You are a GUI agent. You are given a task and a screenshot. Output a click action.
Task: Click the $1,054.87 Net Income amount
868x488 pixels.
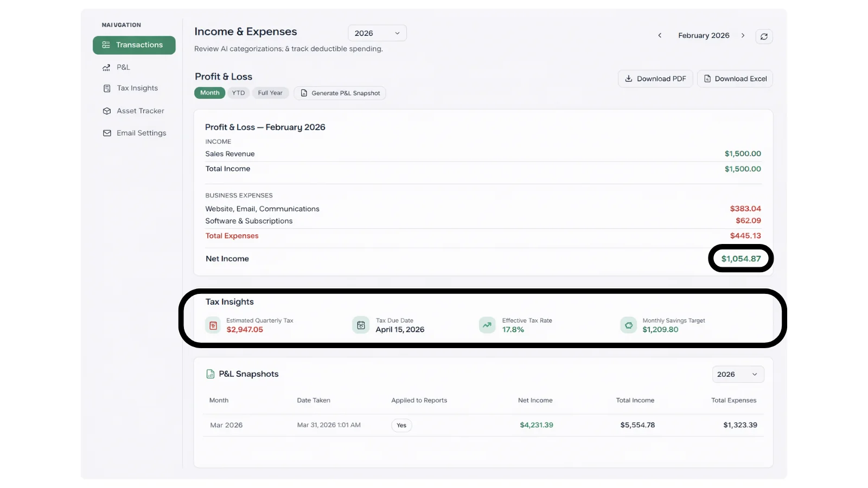(741, 259)
